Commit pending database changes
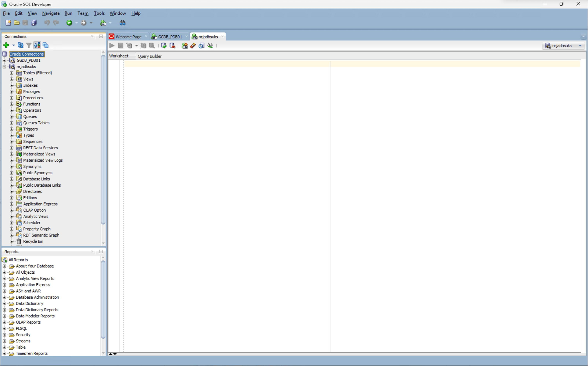588x366 pixels. click(x=163, y=45)
